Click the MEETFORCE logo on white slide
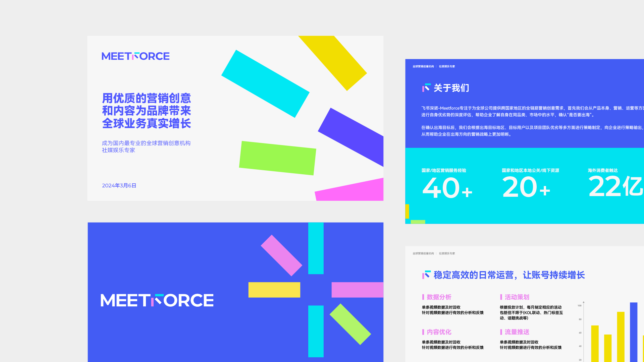This screenshot has width=644, height=362. point(136,56)
